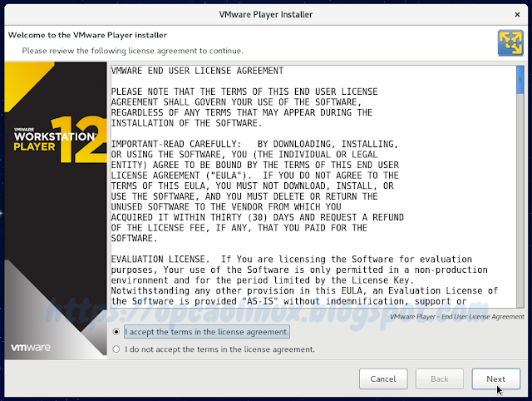Click the 'EVALUATION LICENSE.' paragraph text

pos(304,280)
